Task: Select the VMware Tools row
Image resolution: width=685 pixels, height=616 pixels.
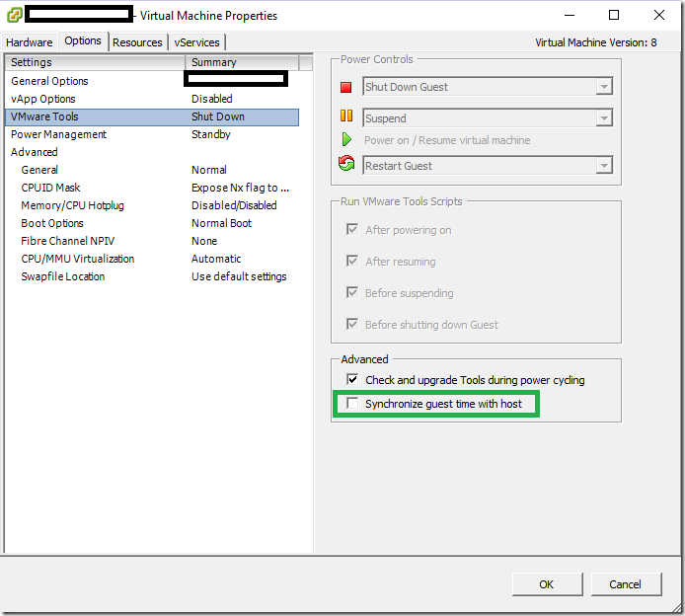Action: tap(152, 116)
